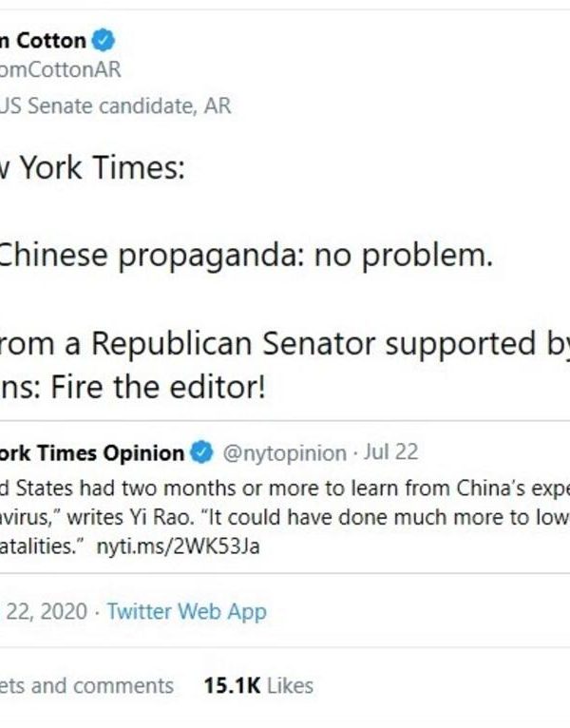This screenshot has height=728, width=570.
Task: Open the Jul 22 quoted tweet date
Action: (389, 453)
